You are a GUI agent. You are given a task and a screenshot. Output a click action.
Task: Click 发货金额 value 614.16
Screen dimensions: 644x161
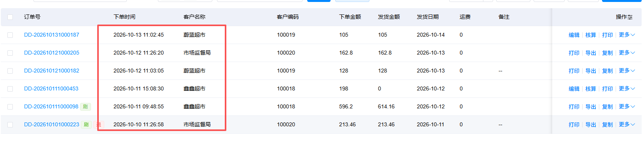coord(386,106)
